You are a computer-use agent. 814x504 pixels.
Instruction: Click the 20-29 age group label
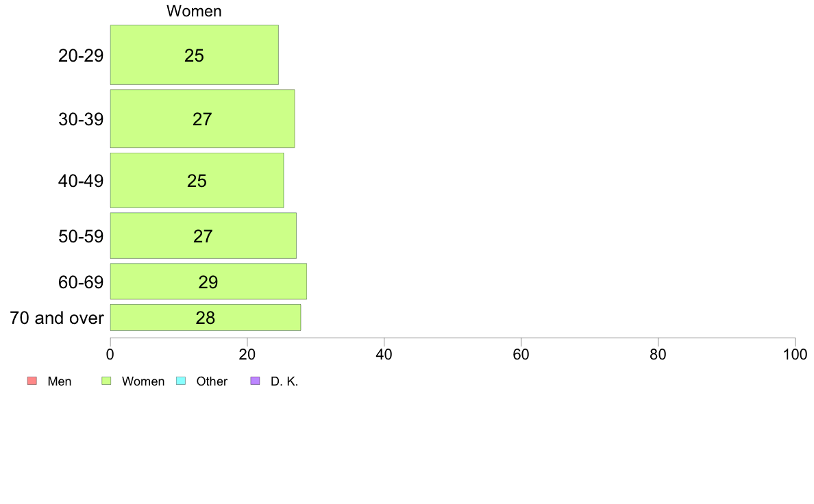point(81,55)
